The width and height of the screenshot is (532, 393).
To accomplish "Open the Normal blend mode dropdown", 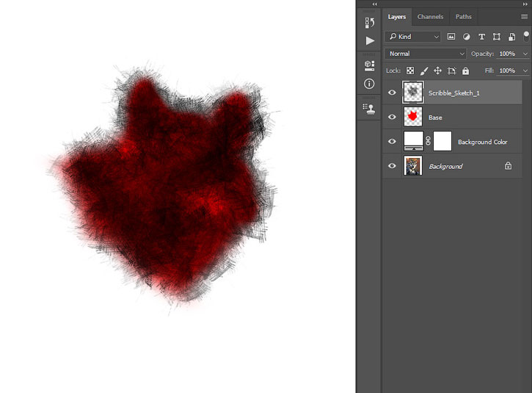I will [426, 54].
